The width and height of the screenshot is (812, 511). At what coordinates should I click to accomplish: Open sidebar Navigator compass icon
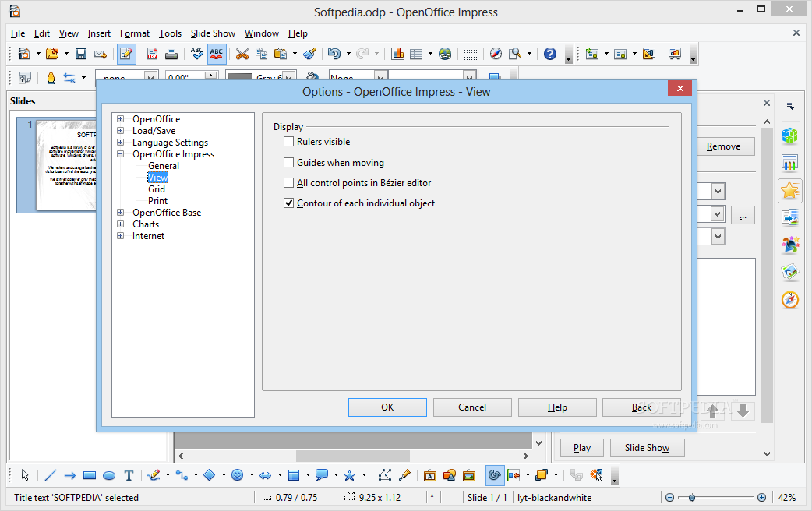pos(789,300)
